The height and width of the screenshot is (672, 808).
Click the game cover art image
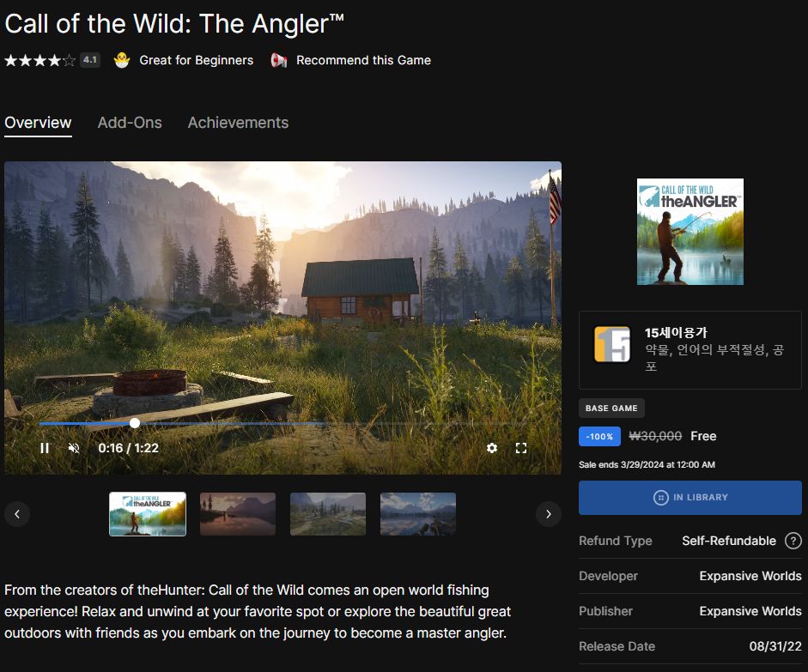pyautogui.click(x=690, y=232)
